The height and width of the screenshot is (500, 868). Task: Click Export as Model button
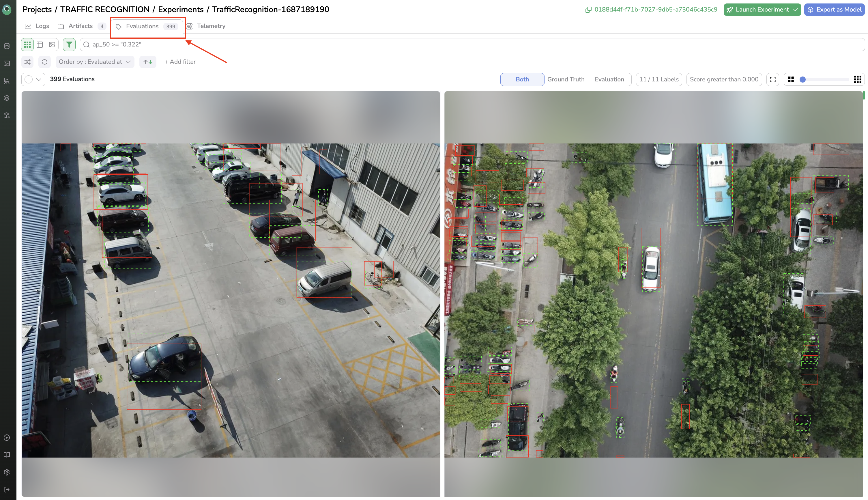coord(834,10)
